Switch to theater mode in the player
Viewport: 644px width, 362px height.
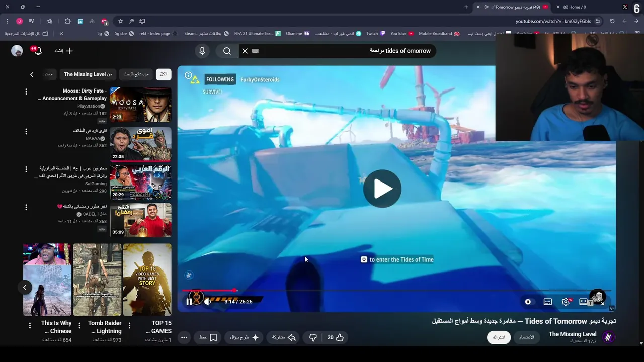click(584, 302)
